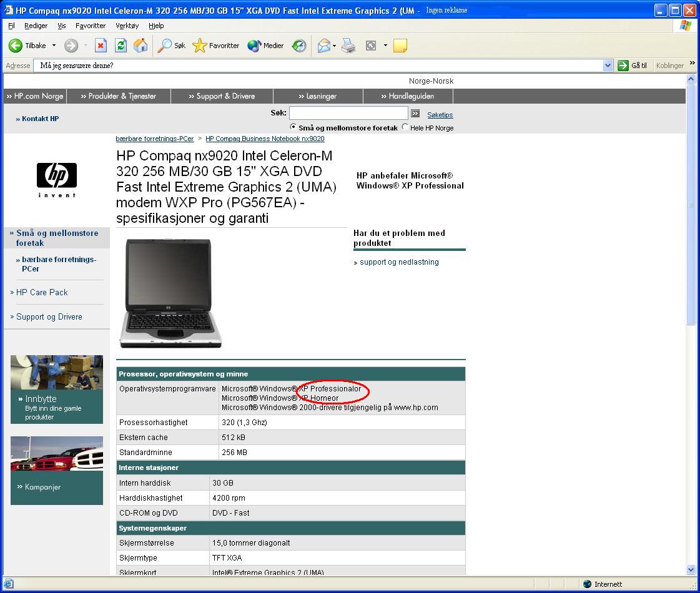Click the nx9020 laptop product image
This screenshot has width=700, height=593.
point(170,293)
